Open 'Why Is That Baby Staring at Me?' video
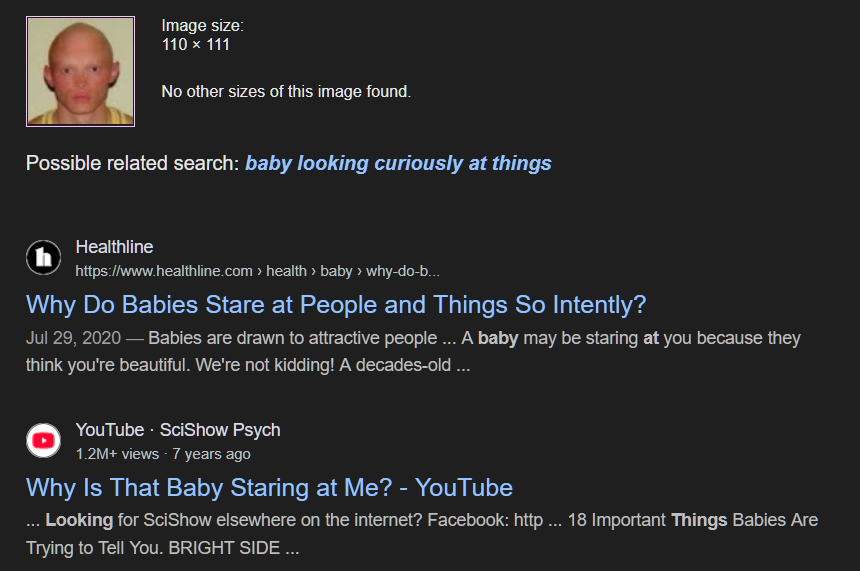Image resolution: width=860 pixels, height=571 pixels. (269, 488)
